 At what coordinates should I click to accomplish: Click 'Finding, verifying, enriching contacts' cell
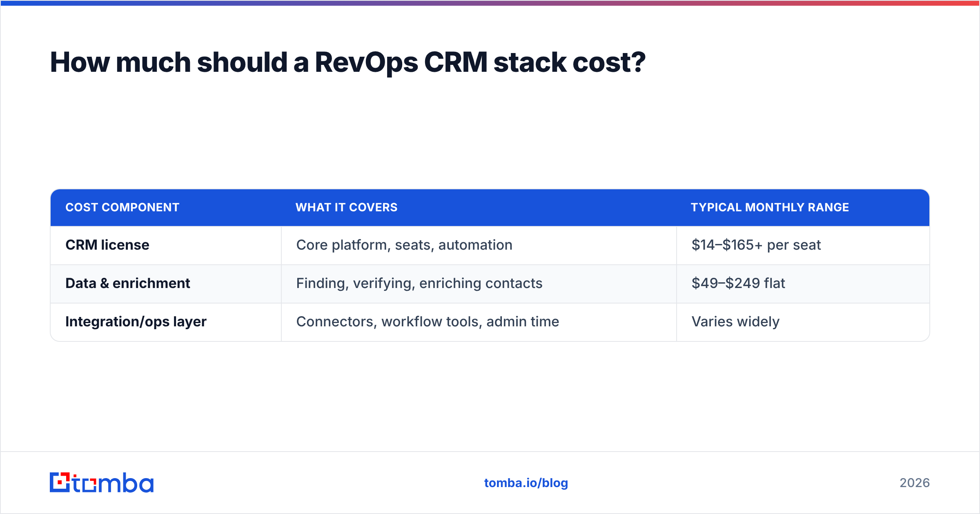coord(479,284)
